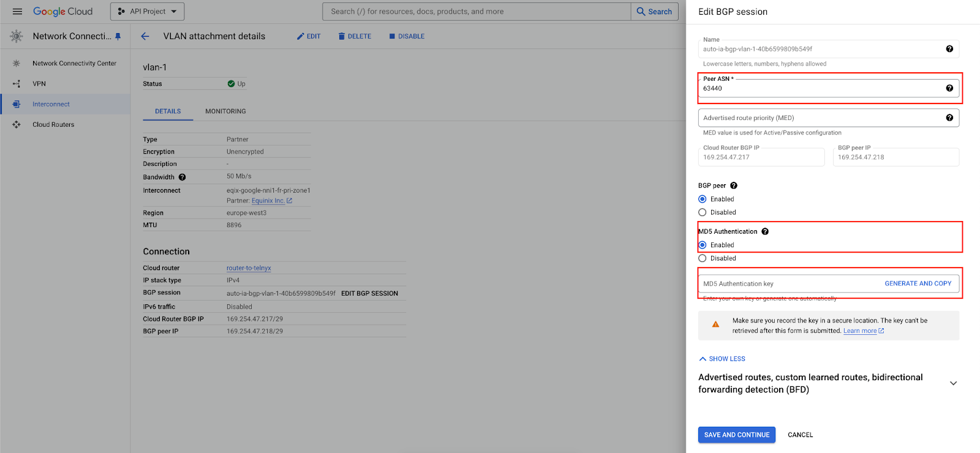This screenshot has height=453, width=980.
Task: Click EDIT BGP SESSION
Action: [x=369, y=294]
